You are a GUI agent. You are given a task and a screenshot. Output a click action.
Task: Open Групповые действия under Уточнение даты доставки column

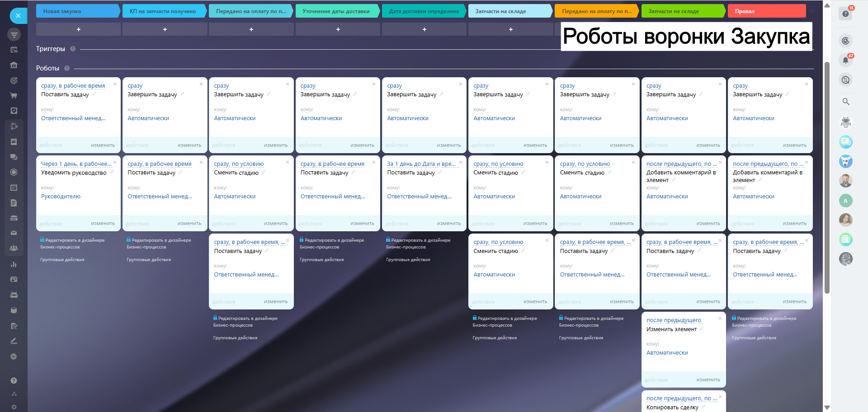coord(322,260)
